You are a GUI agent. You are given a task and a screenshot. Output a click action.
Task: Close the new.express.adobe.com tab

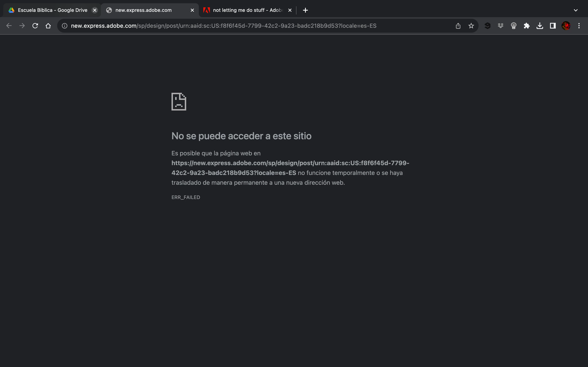(192, 10)
